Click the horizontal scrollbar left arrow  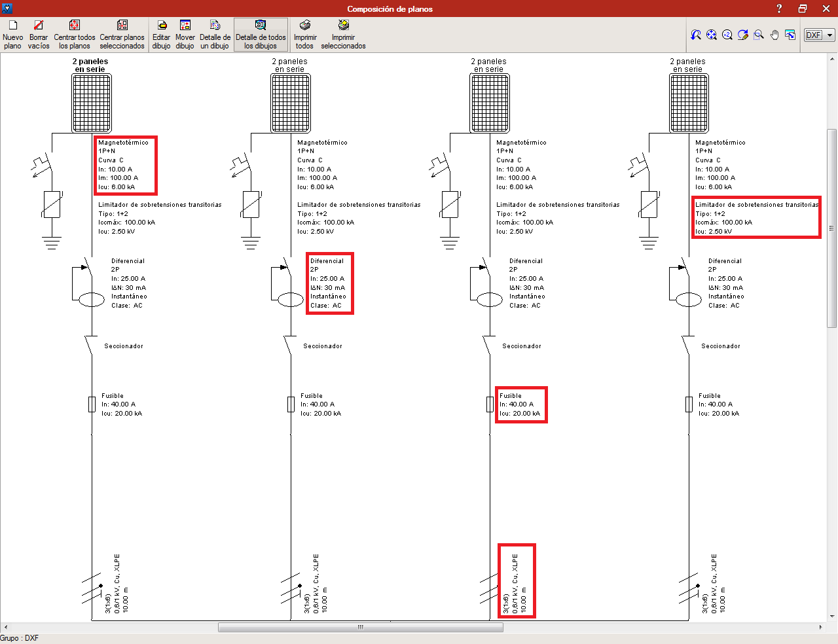point(6,627)
